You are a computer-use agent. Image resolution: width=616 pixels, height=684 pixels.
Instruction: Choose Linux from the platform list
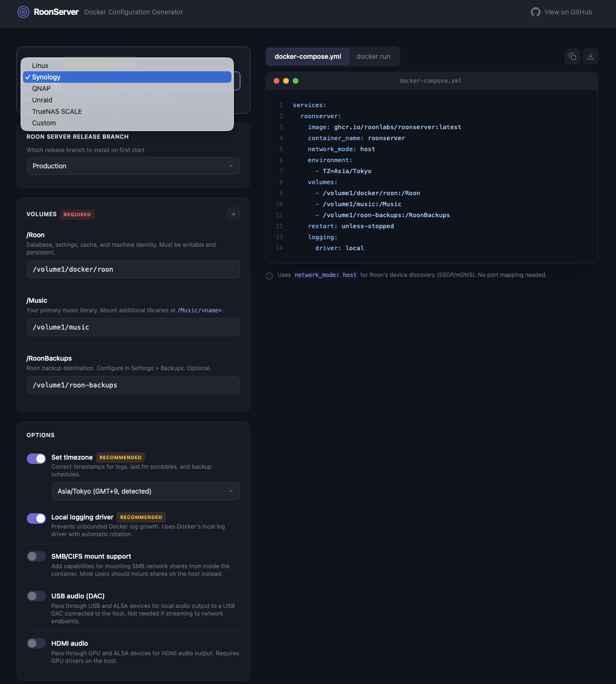click(x=40, y=66)
